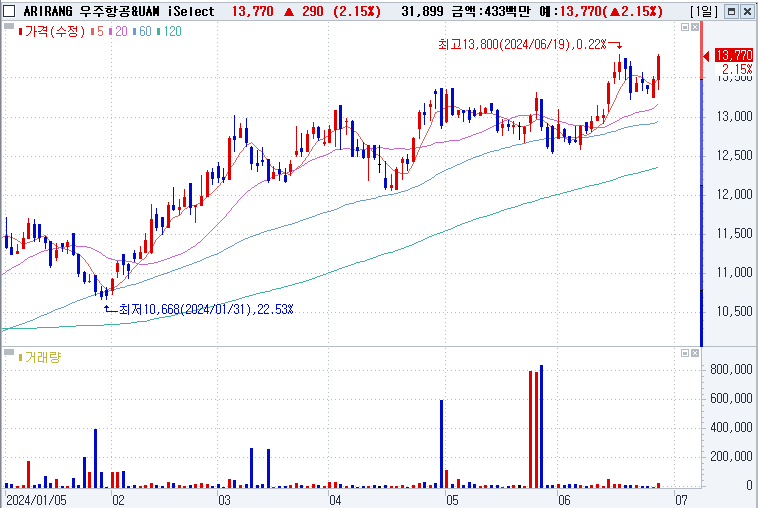Click the ▲ 290 change value in header

click(x=305, y=11)
